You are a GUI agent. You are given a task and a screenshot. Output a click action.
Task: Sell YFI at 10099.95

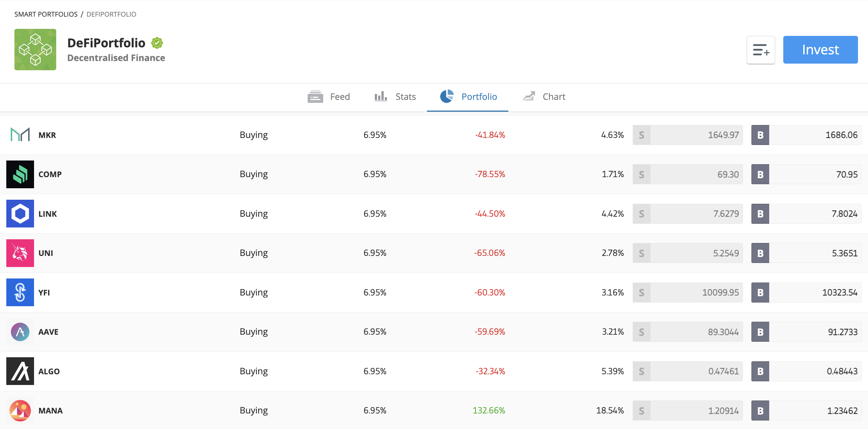(687, 293)
